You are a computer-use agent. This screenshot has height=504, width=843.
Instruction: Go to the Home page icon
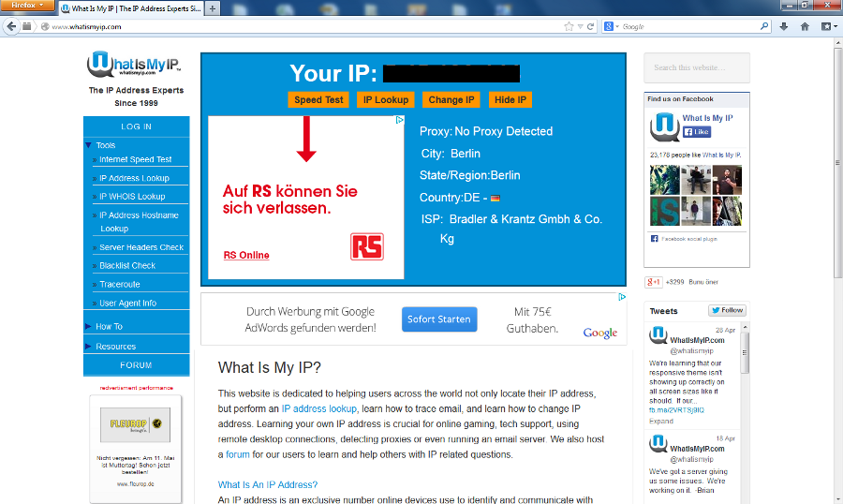pos(805,26)
